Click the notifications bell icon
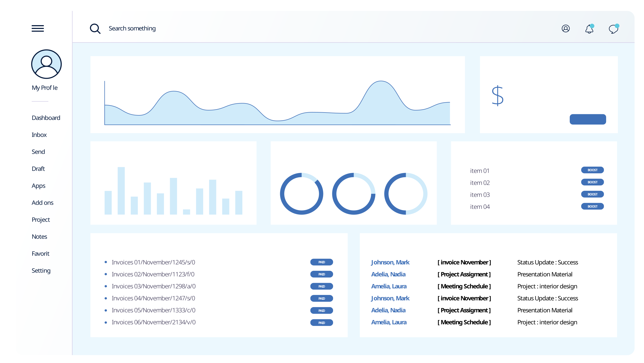This screenshot has height=363, width=644. pos(590,28)
